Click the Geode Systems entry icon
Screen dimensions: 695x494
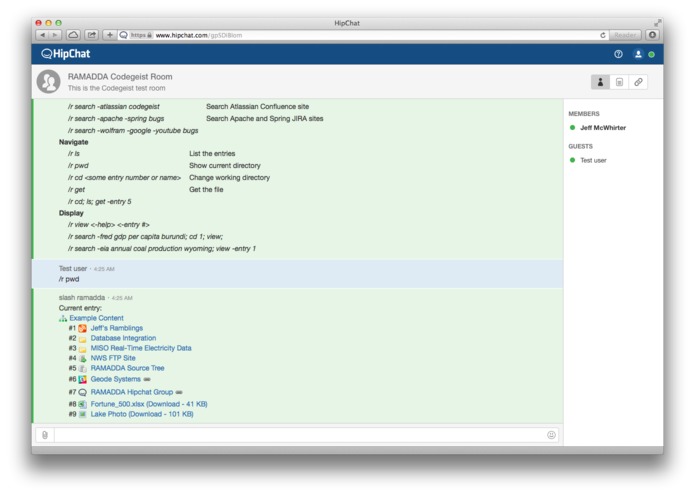[82, 380]
